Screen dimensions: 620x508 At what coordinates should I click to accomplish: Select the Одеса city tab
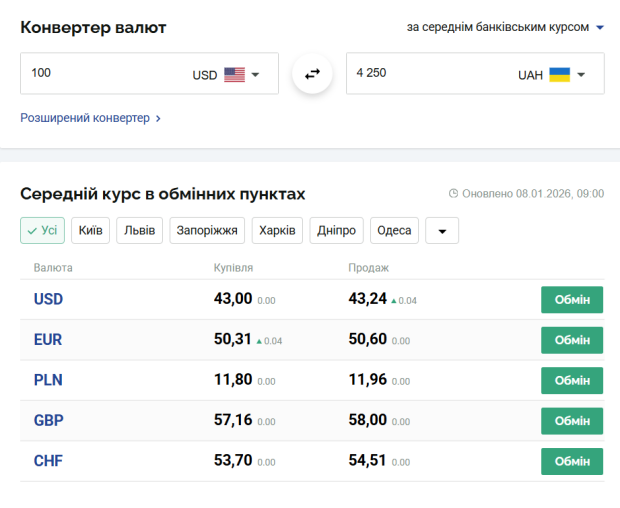[x=394, y=230]
